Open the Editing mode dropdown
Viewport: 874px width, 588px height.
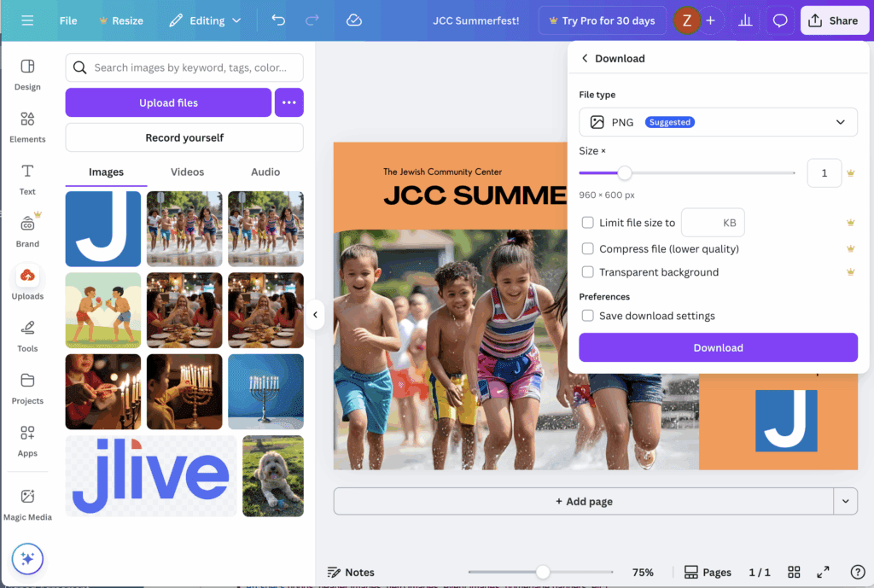point(206,20)
